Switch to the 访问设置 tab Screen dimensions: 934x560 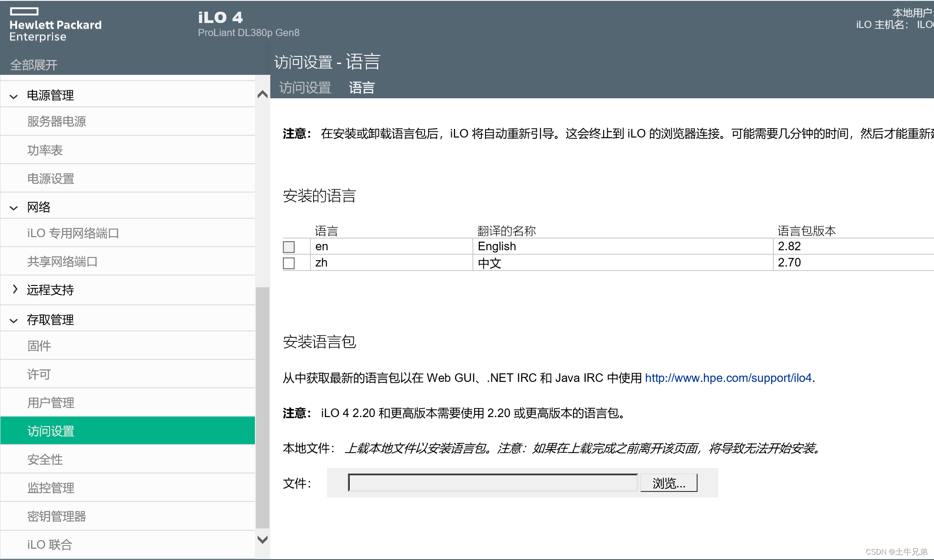click(x=305, y=87)
